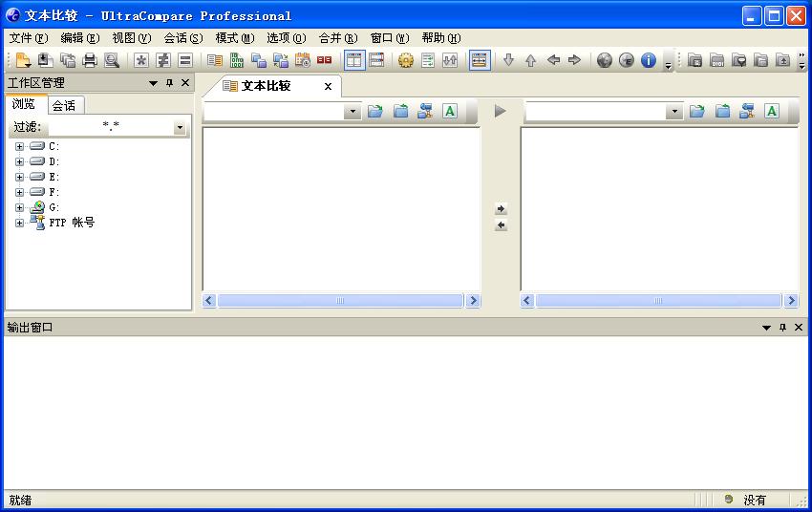812x512 pixels.
Task: Click the new session icon in the toolbar
Action: point(23,60)
